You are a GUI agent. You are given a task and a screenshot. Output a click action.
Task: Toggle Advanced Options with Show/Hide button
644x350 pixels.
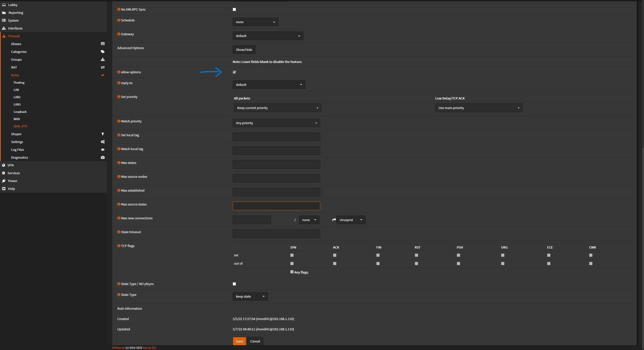pyautogui.click(x=244, y=50)
